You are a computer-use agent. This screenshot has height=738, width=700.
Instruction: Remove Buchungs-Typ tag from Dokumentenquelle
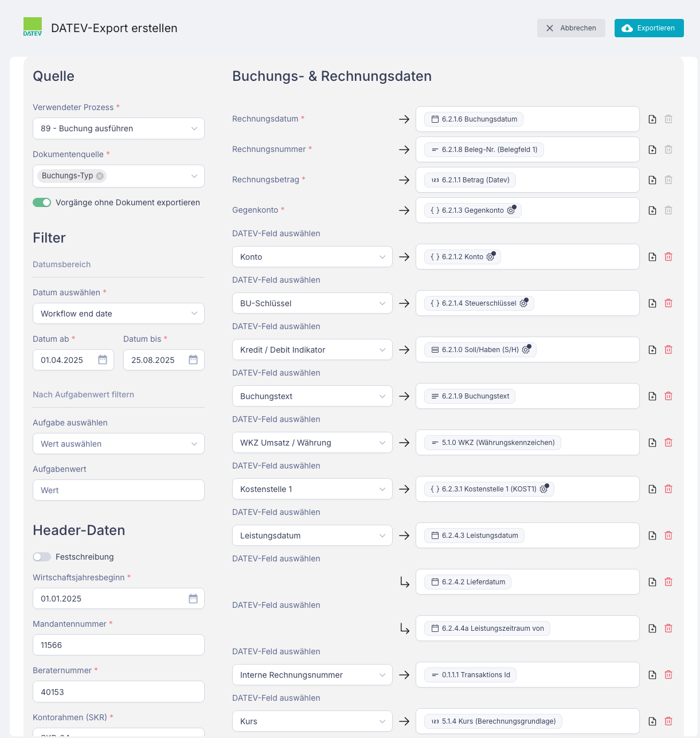click(100, 176)
